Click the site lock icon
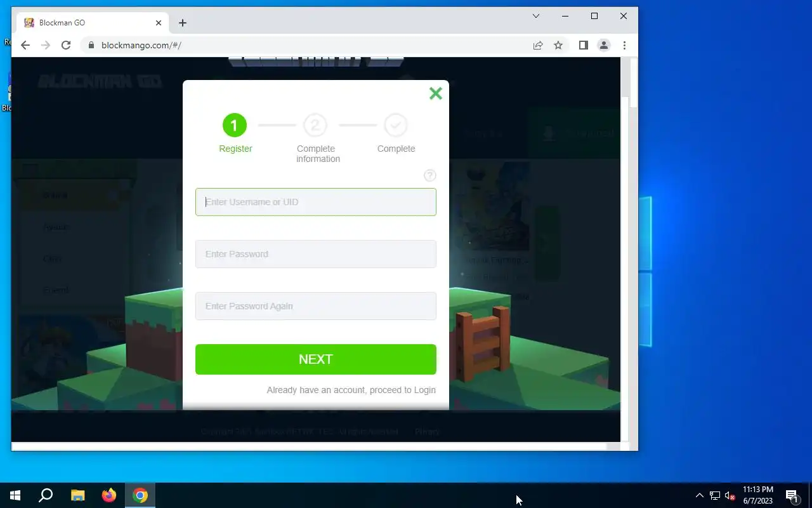The width and height of the screenshot is (812, 508). click(91, 45)
